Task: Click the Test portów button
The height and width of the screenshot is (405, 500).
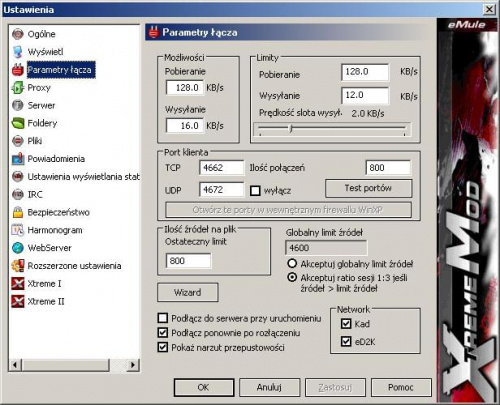Action: coord(369,188)
